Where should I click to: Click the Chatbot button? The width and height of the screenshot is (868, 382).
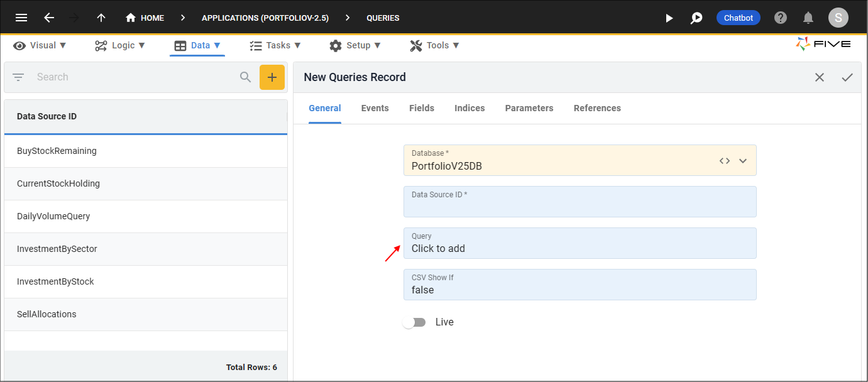pyautogui.click(x=739, y=18)
